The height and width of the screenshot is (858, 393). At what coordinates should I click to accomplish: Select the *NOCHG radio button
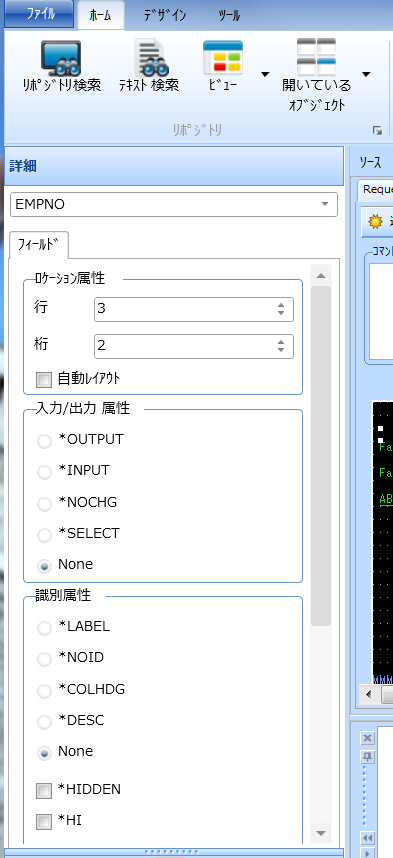pos(44,503)
